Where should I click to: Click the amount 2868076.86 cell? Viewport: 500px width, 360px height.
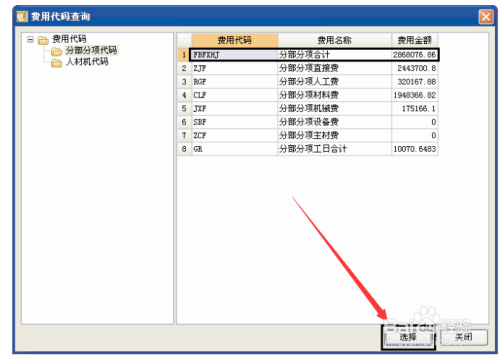(x=415, y=55)
